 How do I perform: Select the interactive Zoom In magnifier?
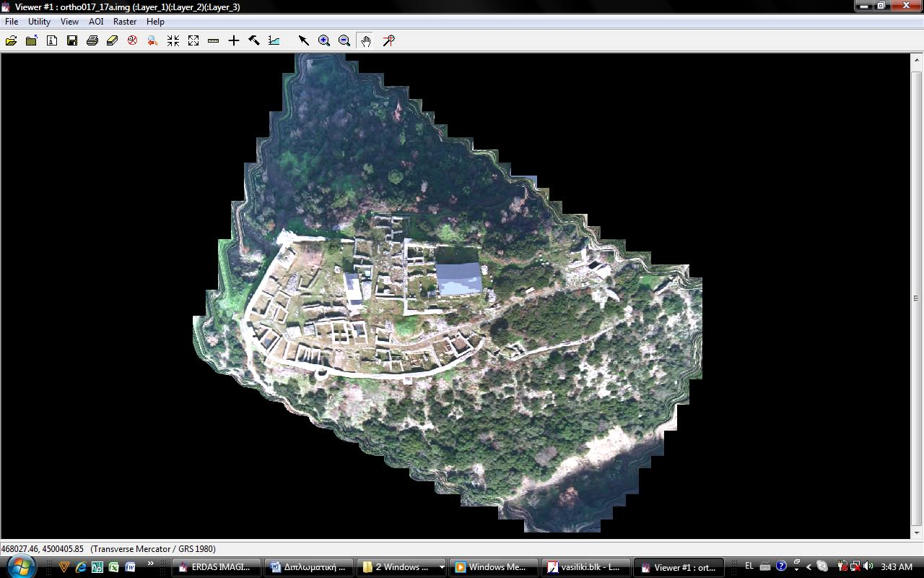324,41
